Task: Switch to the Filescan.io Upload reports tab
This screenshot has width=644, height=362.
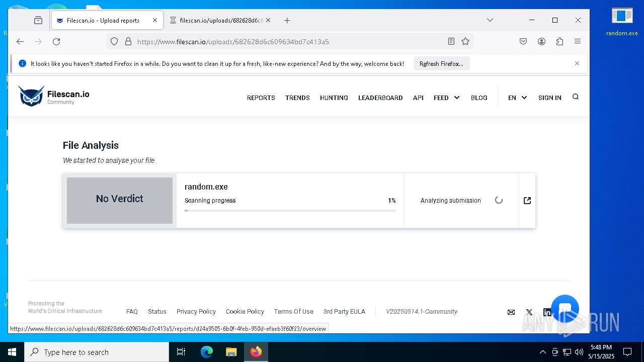Action: pyautogui.click(x=107, y=21)
